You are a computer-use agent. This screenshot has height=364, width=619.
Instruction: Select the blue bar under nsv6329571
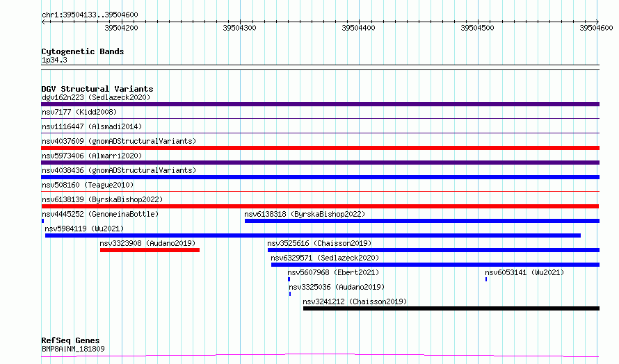[435, 265]
